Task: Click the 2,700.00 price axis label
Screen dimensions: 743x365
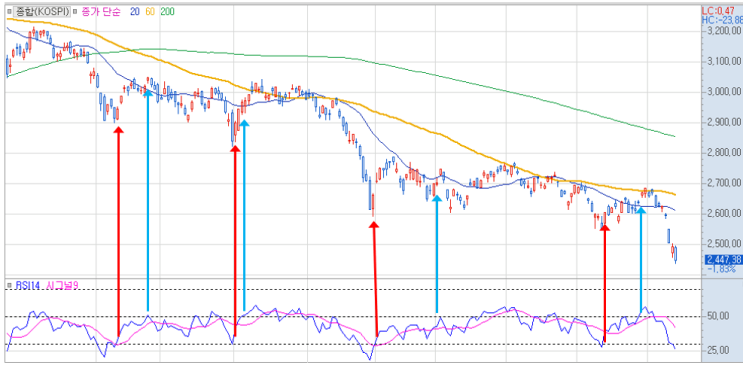Action: click(x=725, y=183)
